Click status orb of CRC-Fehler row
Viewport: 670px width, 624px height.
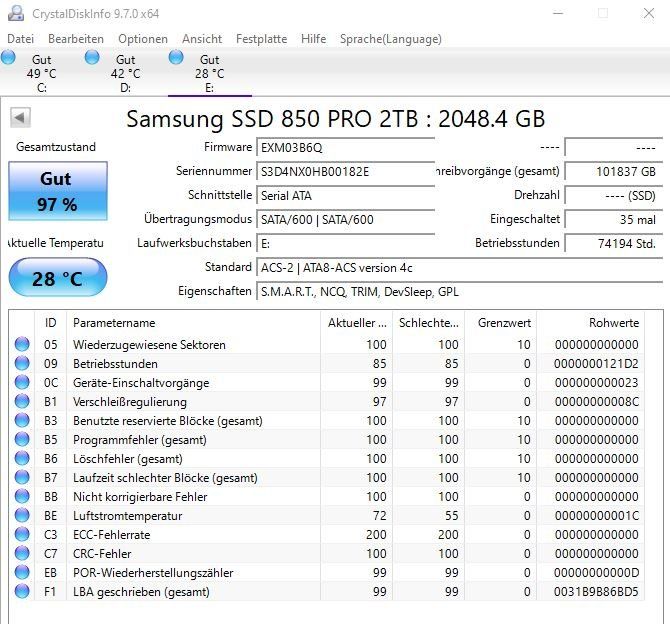click(22, 553)
